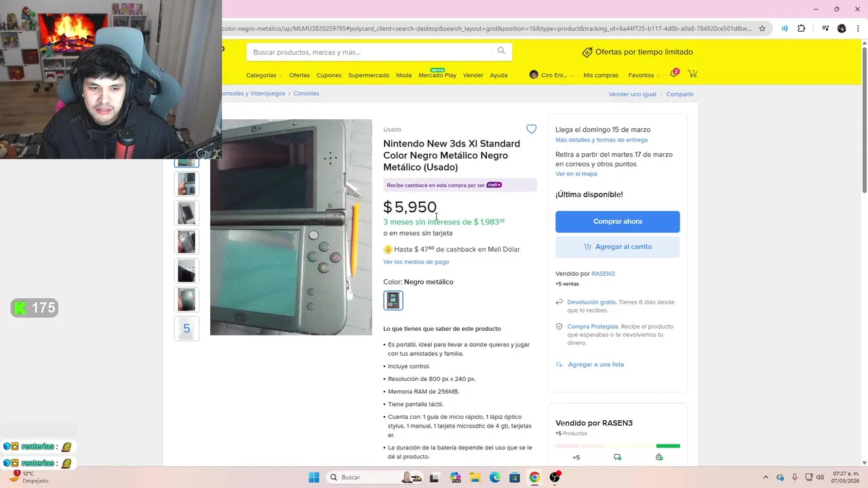This screenshot has height=488, width=868.
Task: Open the Cupones menu item
Action: click(x=329, y=75)
